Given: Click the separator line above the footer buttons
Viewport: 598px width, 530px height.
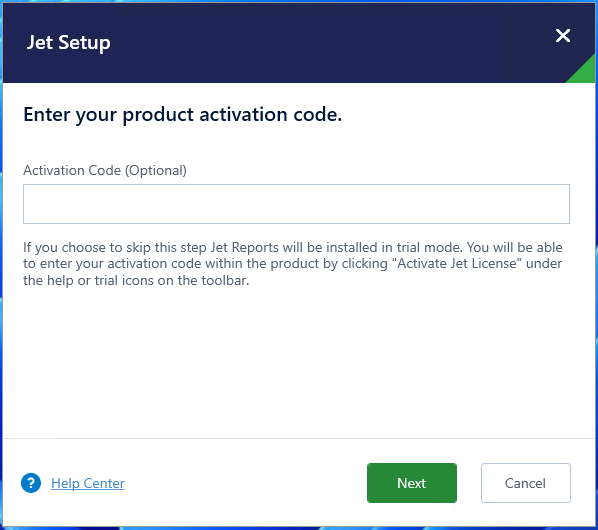Looking at the screenshot, I should pos(299,438).
